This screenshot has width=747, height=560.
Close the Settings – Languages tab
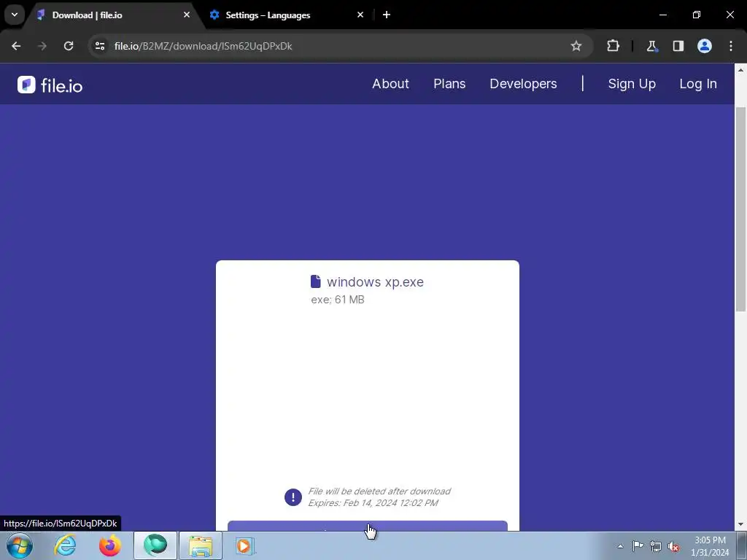pyautogui.click(x=360, y=15)
